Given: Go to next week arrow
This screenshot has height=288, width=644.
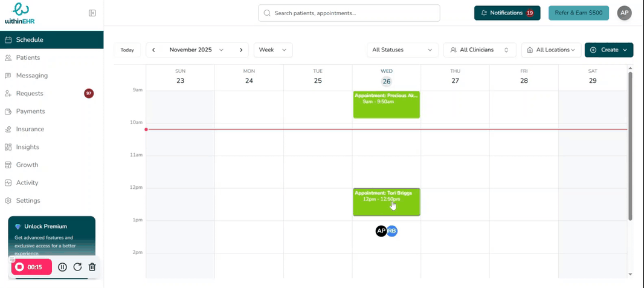Looking at the screenshot, I should (x=241, y=50).
